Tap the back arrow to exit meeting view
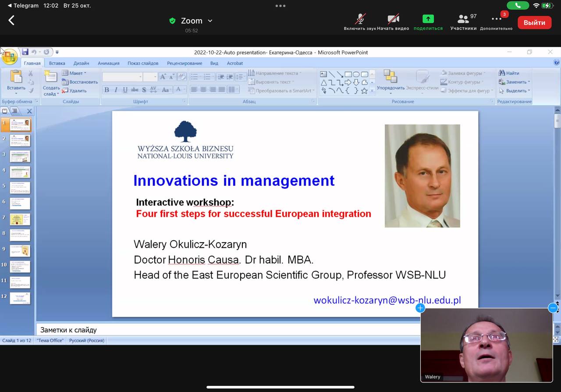The height and width of the screenshot is (392, 561). pos(11,20)
